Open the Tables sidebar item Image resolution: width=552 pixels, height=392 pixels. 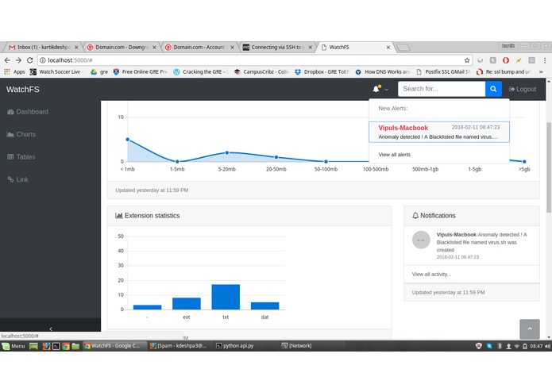tap(21, 157)
